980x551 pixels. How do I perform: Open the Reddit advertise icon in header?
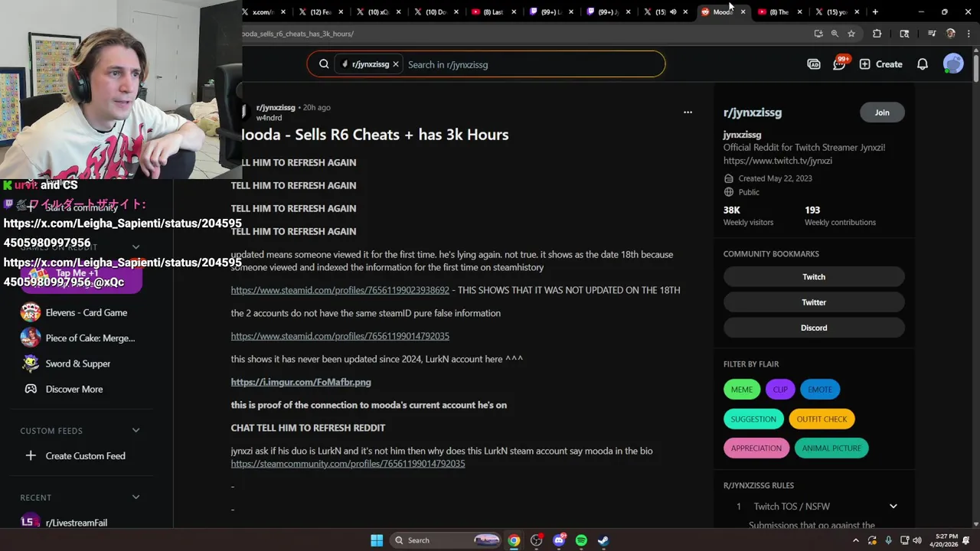814,64
